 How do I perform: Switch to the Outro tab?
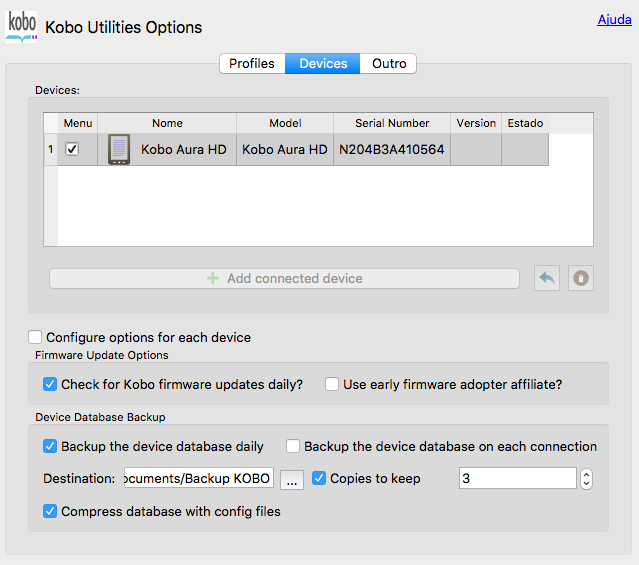point(389,63)
